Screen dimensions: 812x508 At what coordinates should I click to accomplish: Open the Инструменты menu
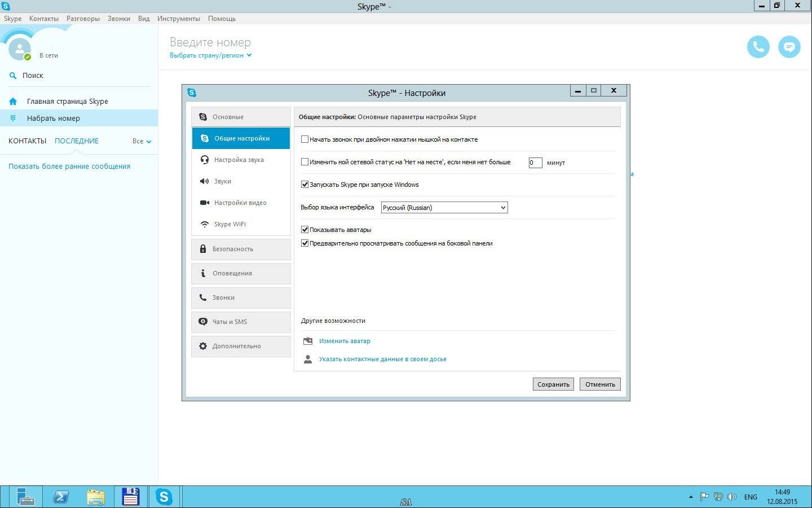click(178, 19)
